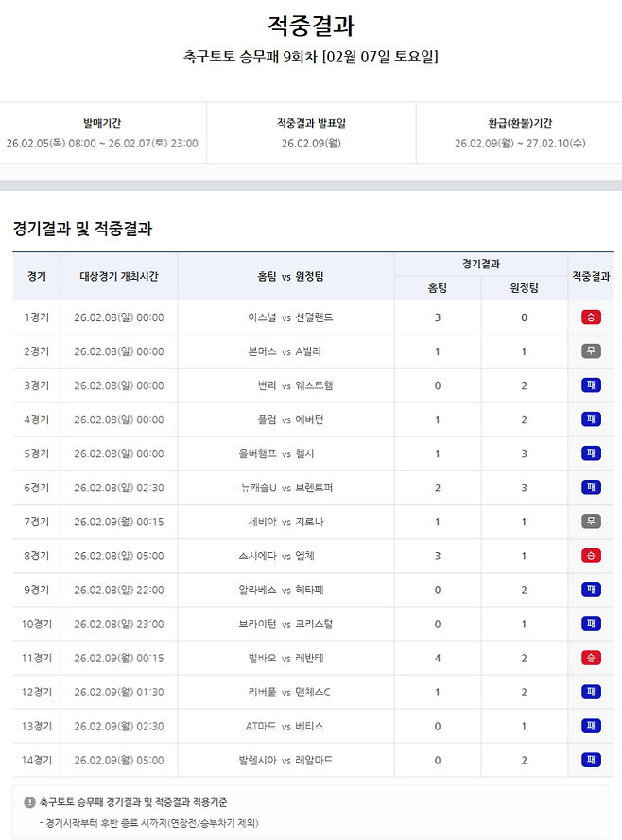This screenshot has height=840, width=622.
Task: Click the exclamation info icon beside 적용기준 note
Action: coord(29,802)
